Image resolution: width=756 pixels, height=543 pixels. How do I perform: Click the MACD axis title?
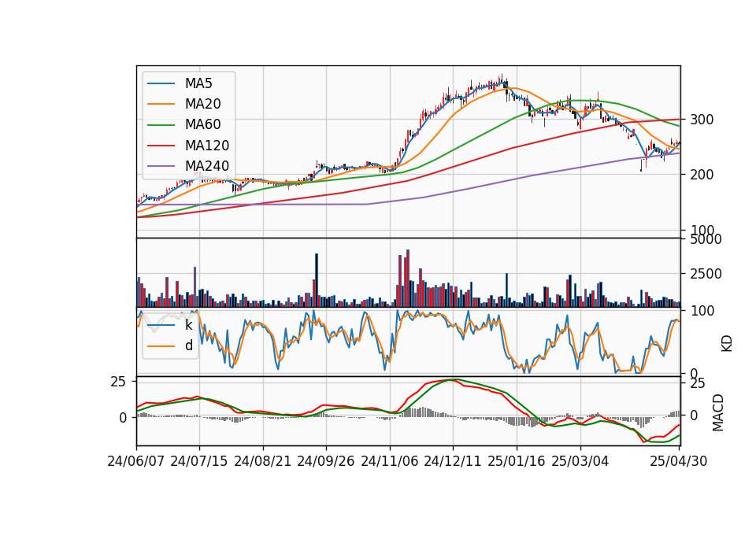[718, 412]
